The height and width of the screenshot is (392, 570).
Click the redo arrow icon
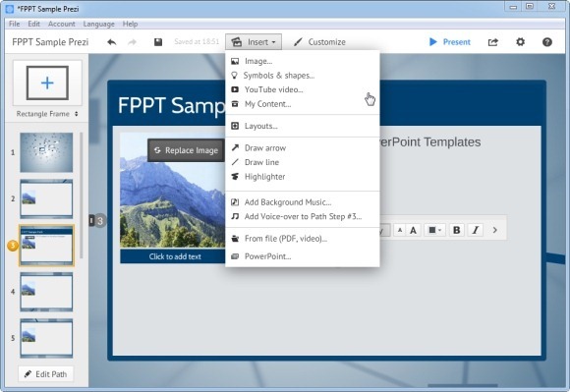pos(132,42)
